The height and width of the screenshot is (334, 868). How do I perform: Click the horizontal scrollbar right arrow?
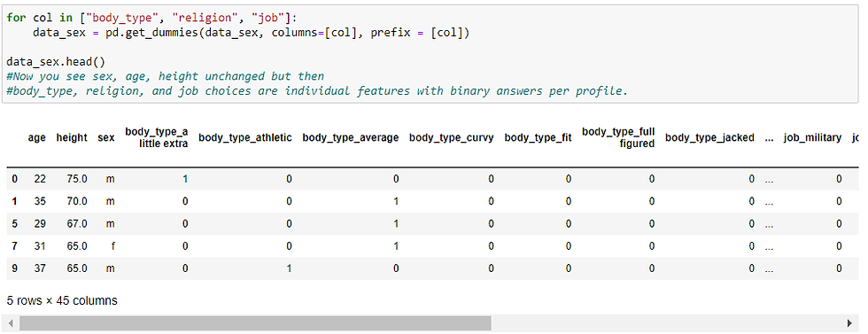click(x=849, y=322)
